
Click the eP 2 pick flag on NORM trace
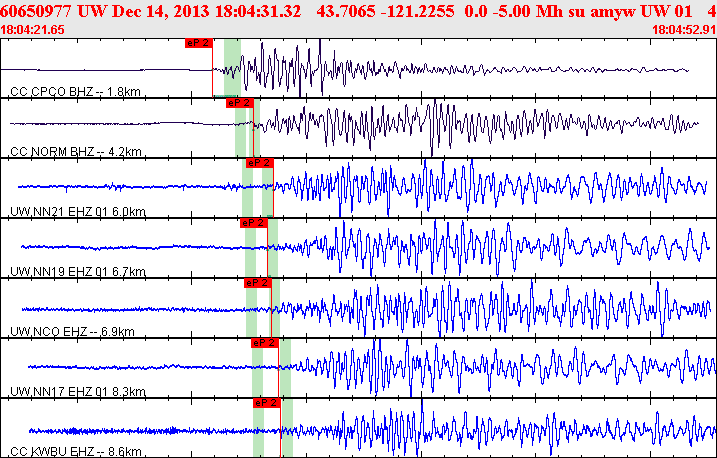[240, 103]
